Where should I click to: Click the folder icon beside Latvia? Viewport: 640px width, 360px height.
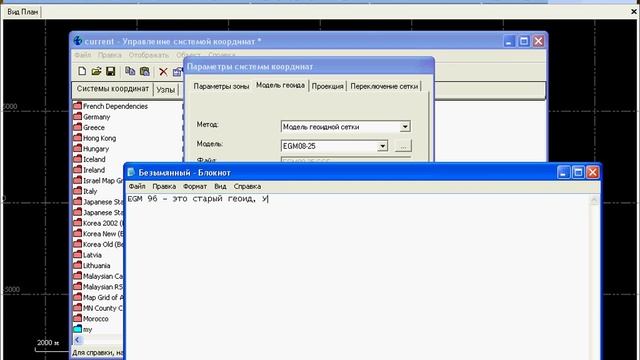tap(78, 254)
